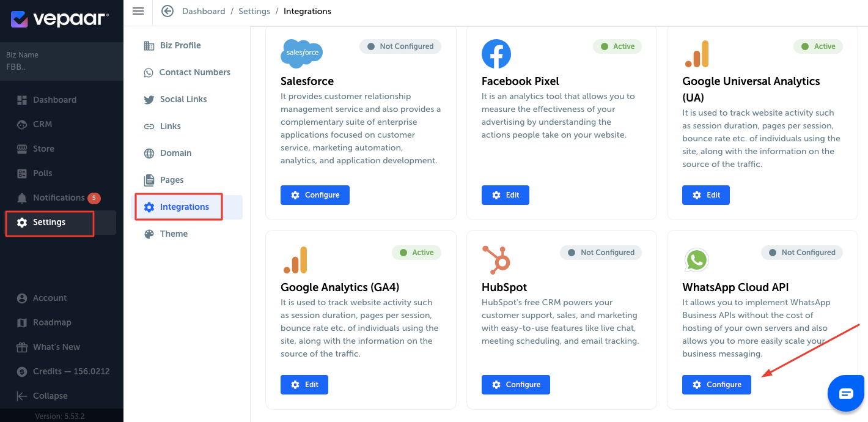868x422 pixels.
Task: Click the WhatsApp Cloud API logo
Action: coord(696,260)
